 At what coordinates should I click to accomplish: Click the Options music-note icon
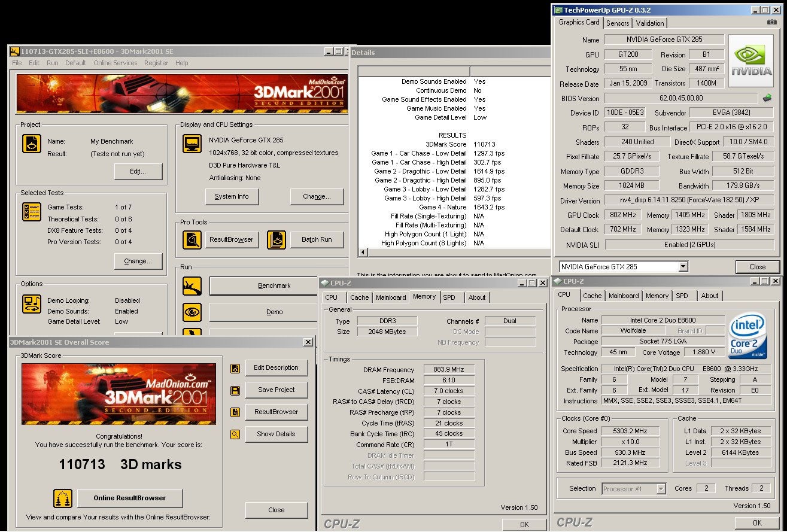32,304
